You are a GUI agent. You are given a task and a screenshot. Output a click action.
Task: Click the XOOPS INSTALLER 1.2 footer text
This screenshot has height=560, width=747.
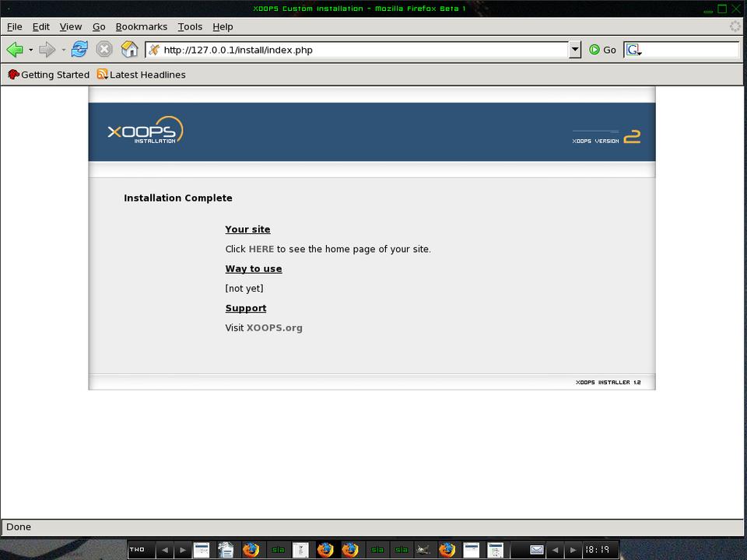[608, 383]
